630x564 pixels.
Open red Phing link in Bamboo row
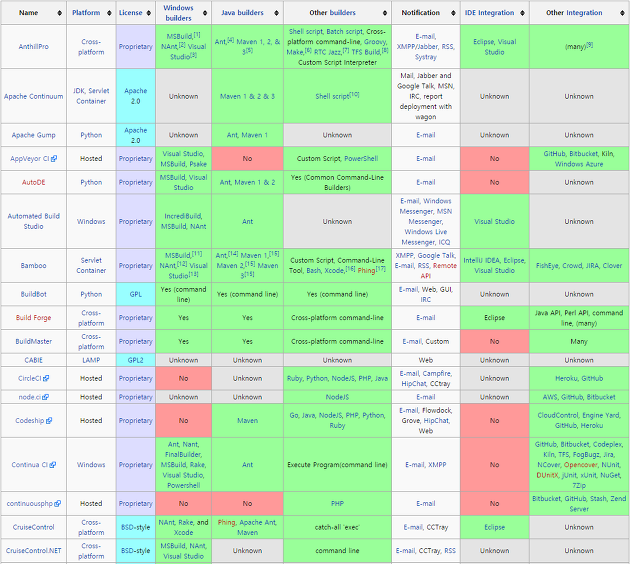pyautogui.click(x=366, y=271)
